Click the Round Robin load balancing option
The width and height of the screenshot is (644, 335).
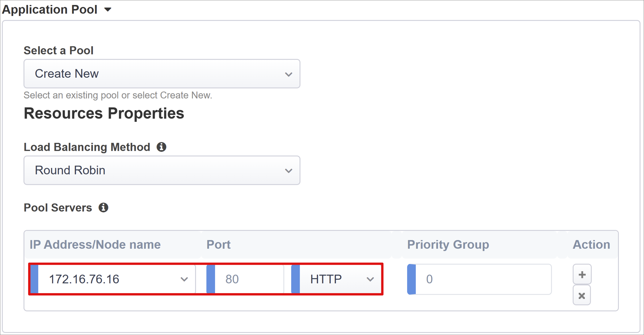tap(163, 170)
